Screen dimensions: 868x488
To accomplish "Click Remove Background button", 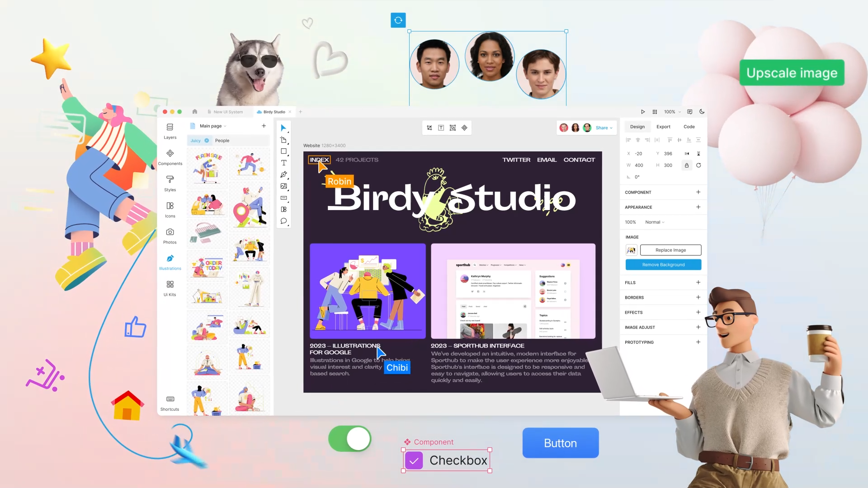I will [x=664, y=264].
